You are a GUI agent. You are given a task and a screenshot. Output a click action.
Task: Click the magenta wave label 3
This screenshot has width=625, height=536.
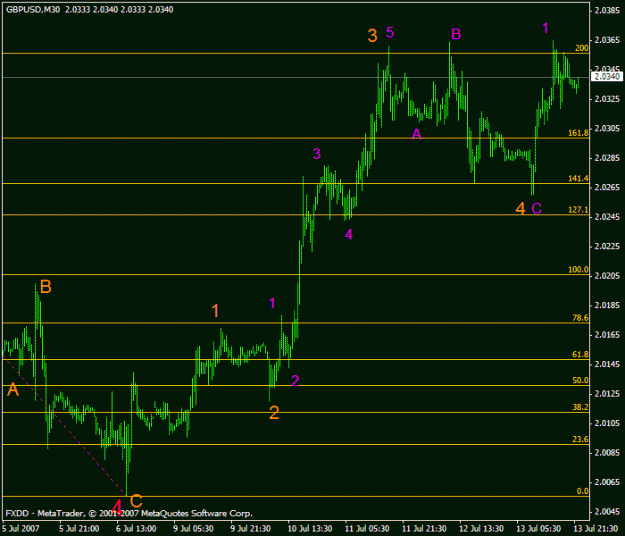(316, 153)
